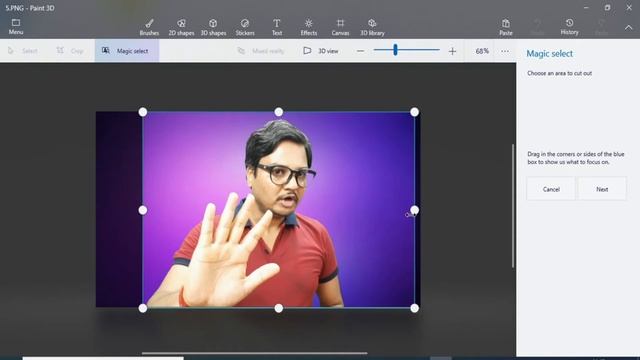The height and width of the screenshot is (360, 640).
Task: Open the Canvas settings
Action: 340,27
